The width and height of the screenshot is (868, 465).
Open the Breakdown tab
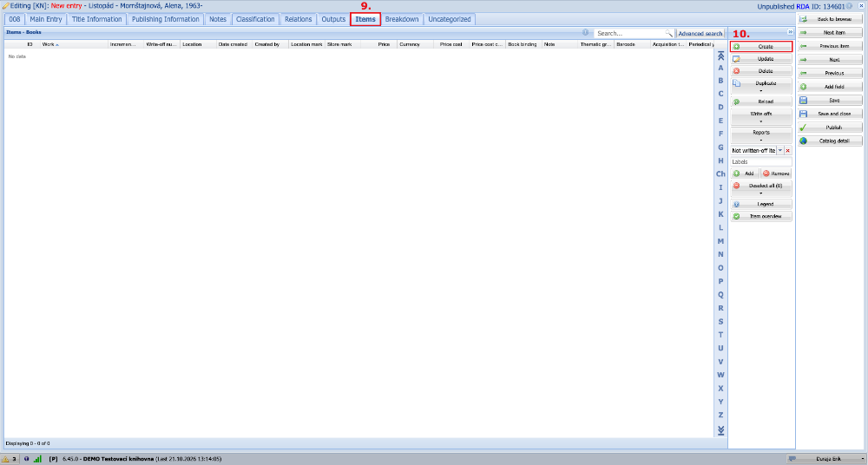tap(402, 19)
